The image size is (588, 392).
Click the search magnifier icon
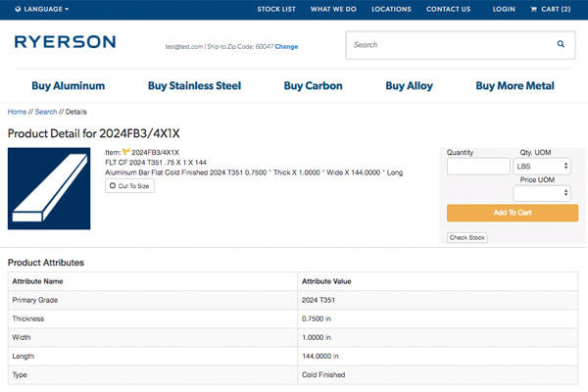tap(561, 44)
